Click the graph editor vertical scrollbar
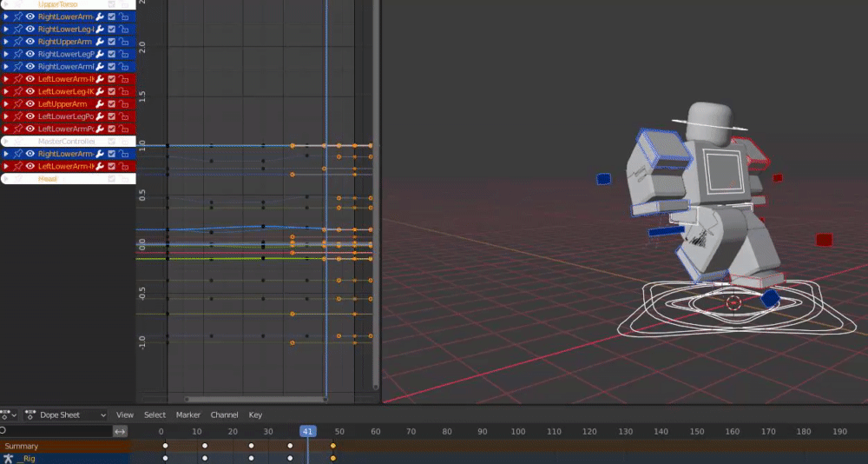 pos(376,194)
